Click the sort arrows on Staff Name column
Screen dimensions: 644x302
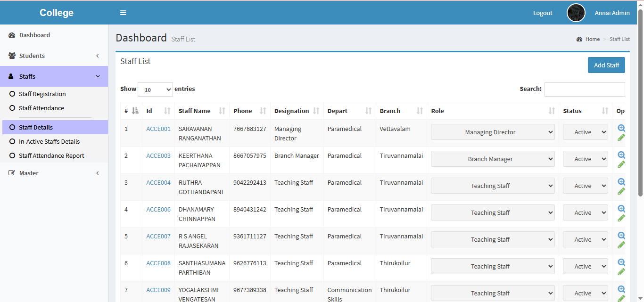coord(222,111)
